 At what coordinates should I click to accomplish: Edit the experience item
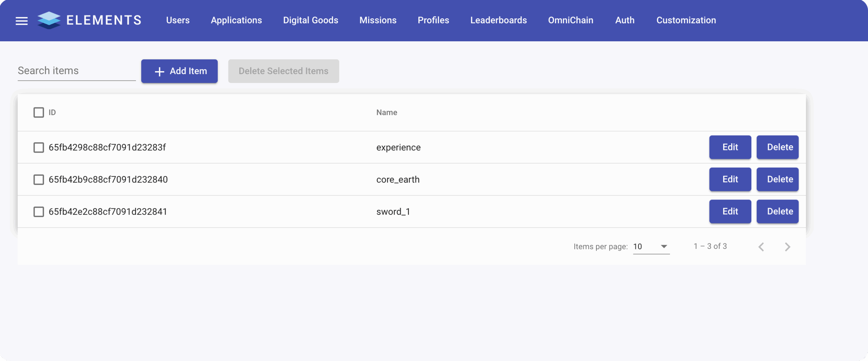tap(730, 147)
